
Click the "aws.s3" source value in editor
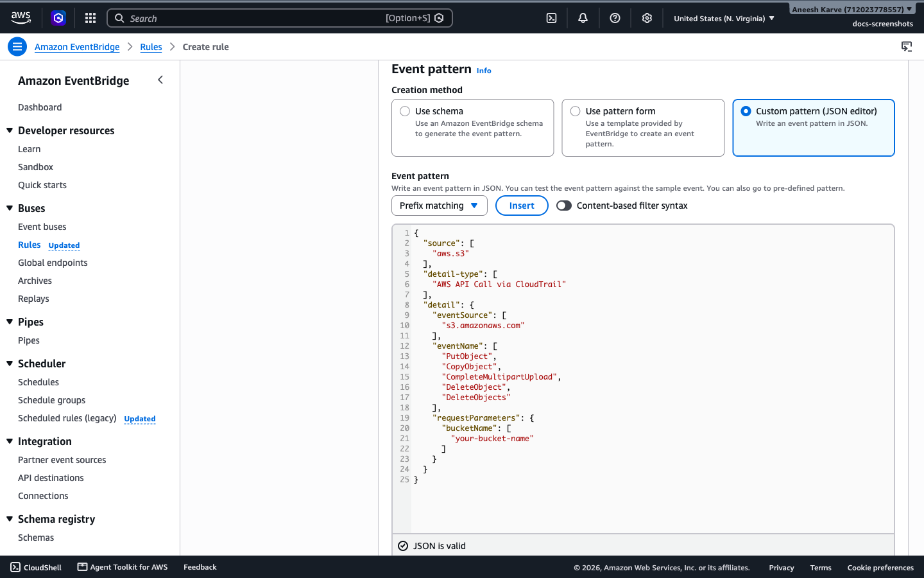450,254
